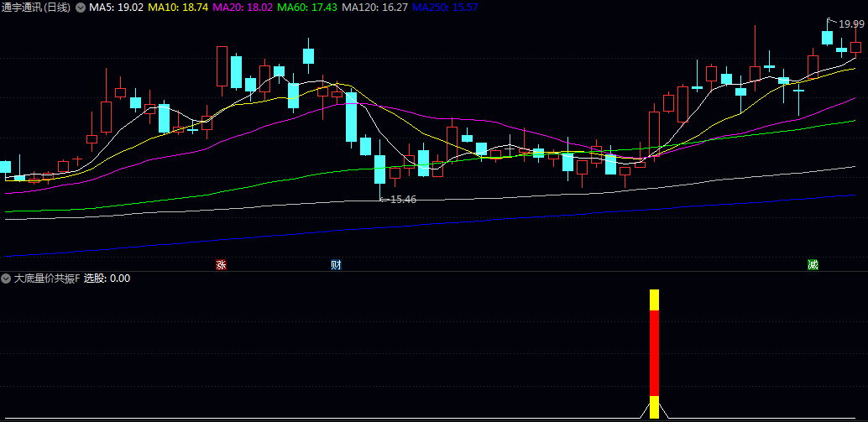
Task: Select the 通宇通讯(日线) chart title
Action: [x=36, y=8]
